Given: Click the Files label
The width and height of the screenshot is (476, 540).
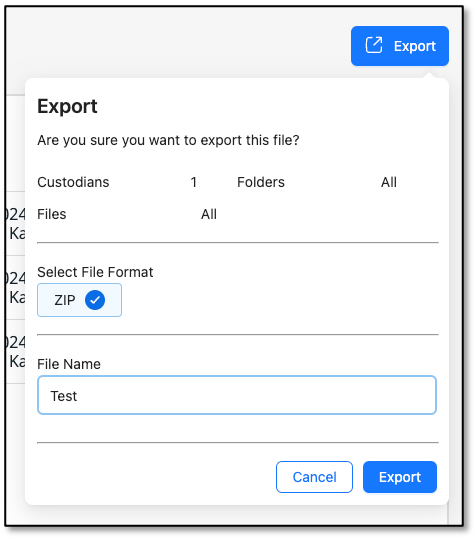Looking at the screenshot, I should (52, 214).
